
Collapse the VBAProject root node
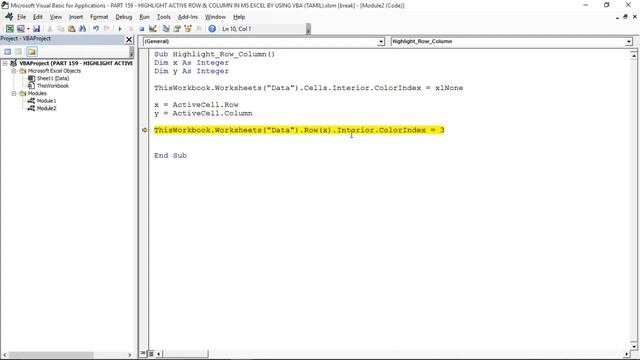point(5,63)
